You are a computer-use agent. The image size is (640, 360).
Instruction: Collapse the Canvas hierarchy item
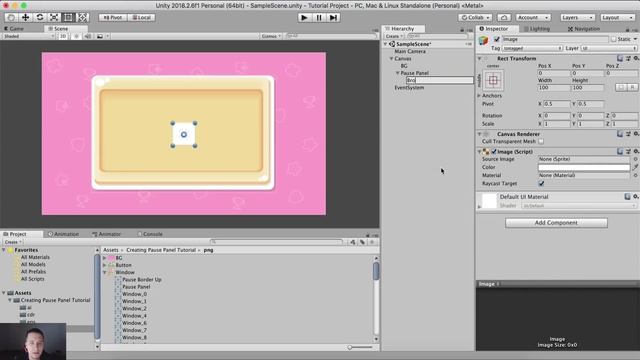[x=391, y=59]
